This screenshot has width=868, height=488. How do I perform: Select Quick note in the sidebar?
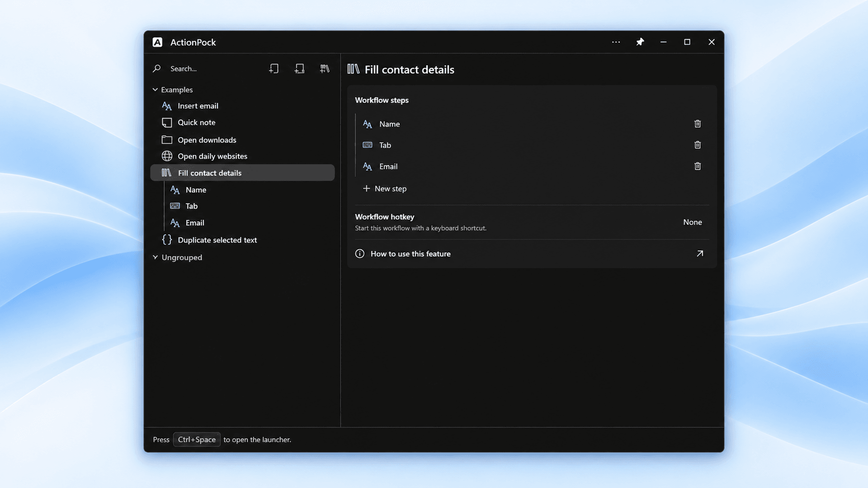pos(242,122)
